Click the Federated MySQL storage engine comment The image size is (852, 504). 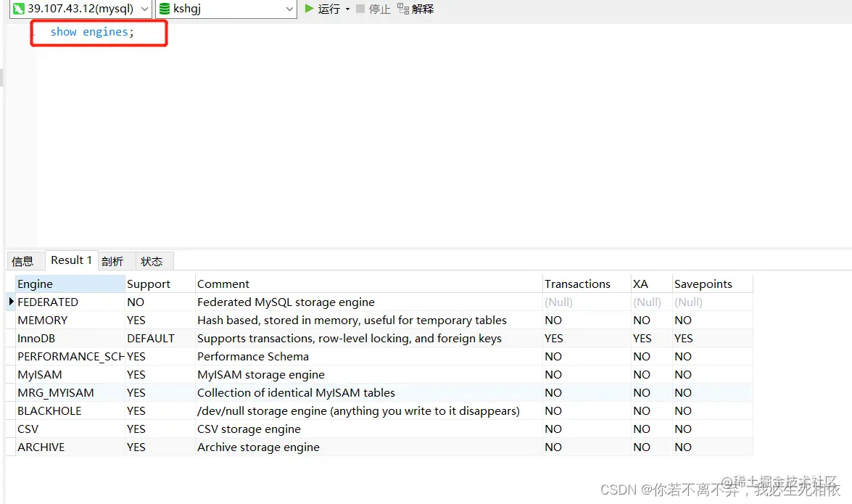369,302
